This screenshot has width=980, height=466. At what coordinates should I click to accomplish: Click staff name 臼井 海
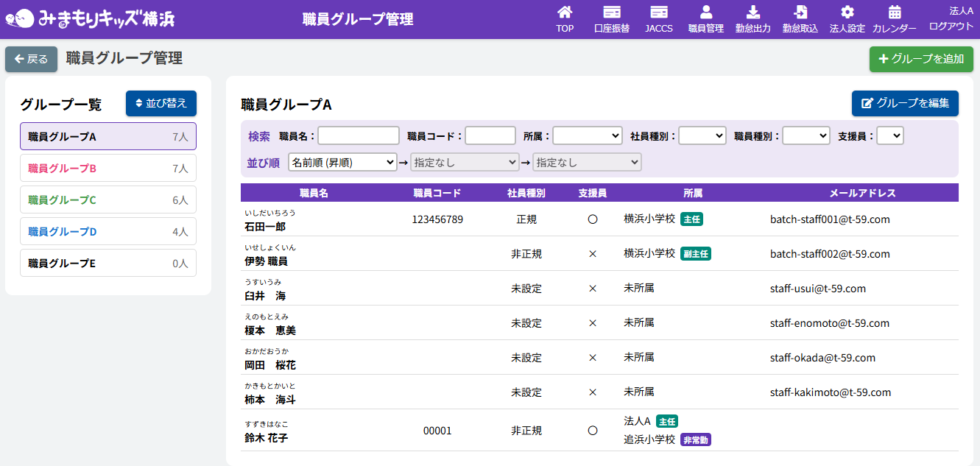(x=265, y=296)
